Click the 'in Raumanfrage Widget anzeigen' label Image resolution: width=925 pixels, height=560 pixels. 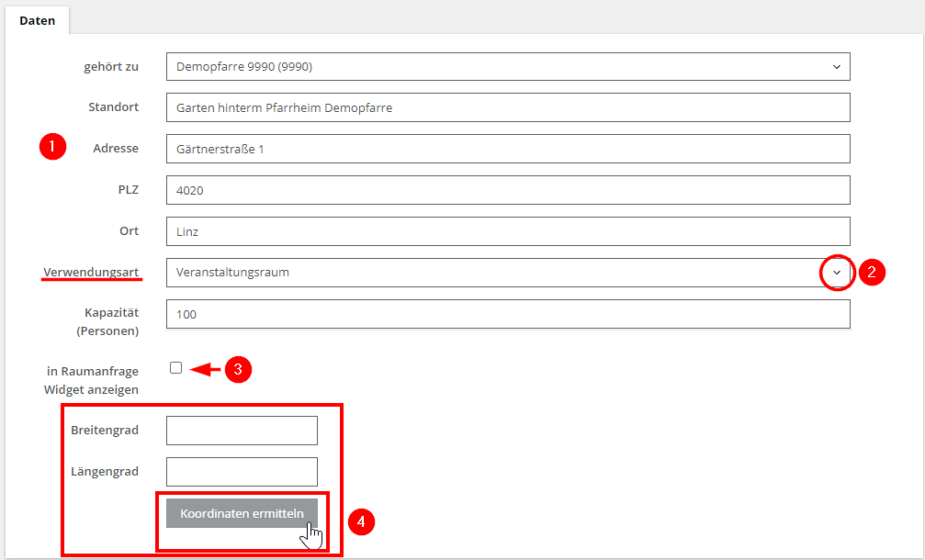(92, 380)
